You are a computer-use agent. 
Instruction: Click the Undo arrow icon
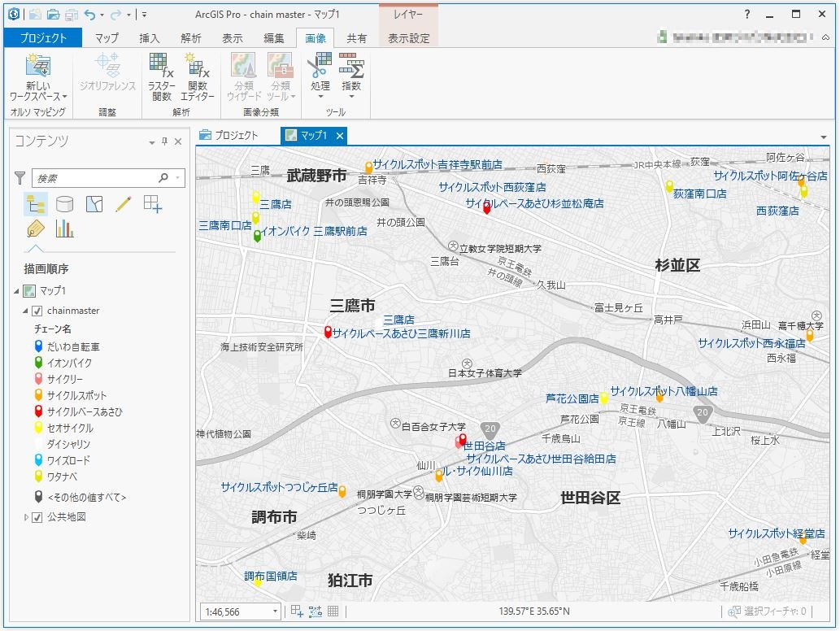[x=89, y=15]
